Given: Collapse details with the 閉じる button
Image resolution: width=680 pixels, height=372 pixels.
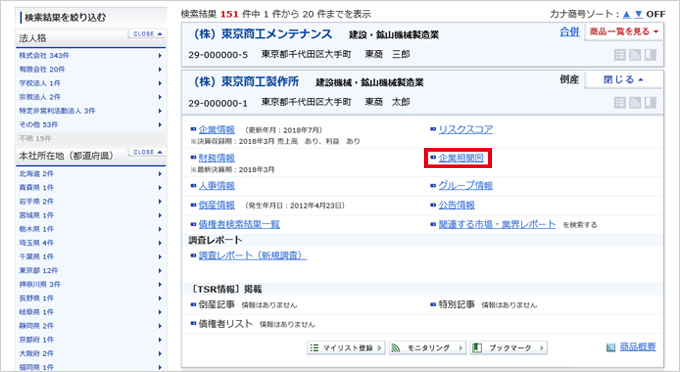Looking at the screenshot, I should point(624,79).
